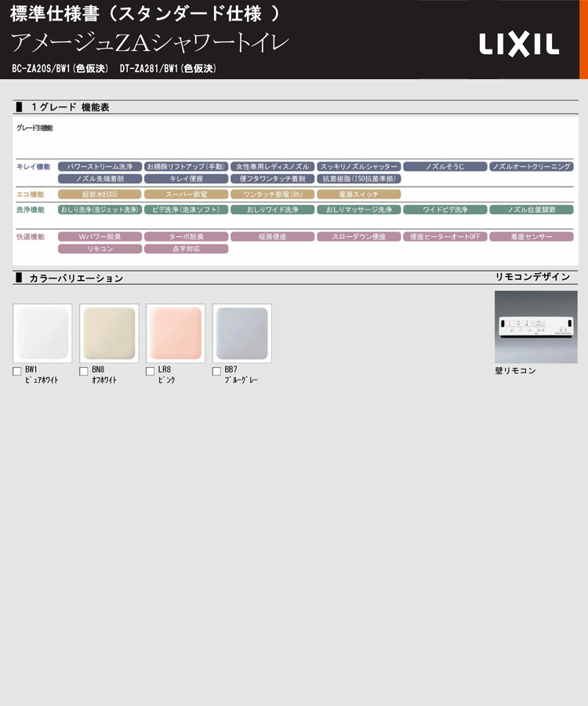Tick the BN8 オフホワイト checkbox
This screenshot has width=588, height=706.
click(84, 372)
